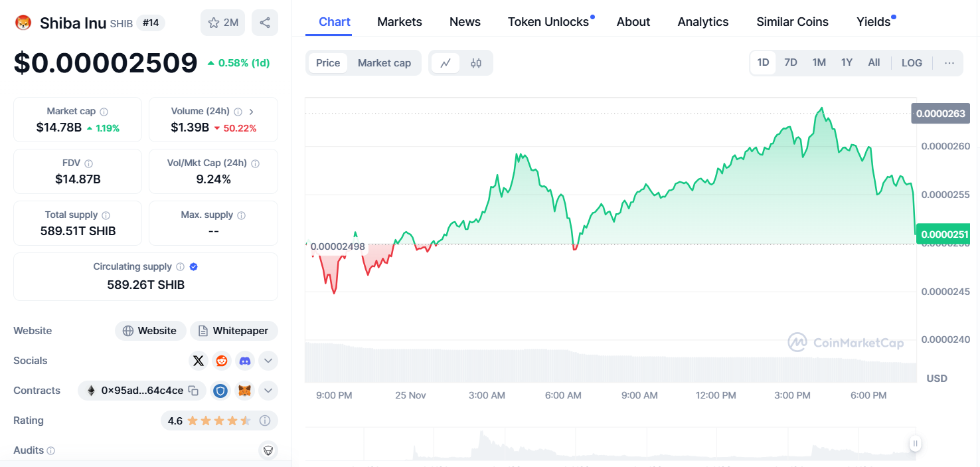Image resolution: width=980 pixels, height=467 pixels.
Task: Open chart more options ellipsis menu
Action: (949, 62)
